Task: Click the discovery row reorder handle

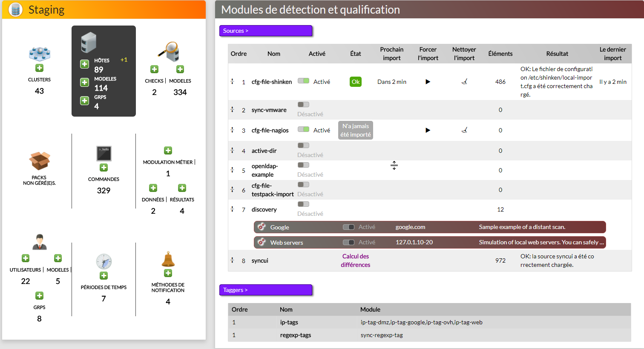Action: pyautogui.click(x=233, y=209)
